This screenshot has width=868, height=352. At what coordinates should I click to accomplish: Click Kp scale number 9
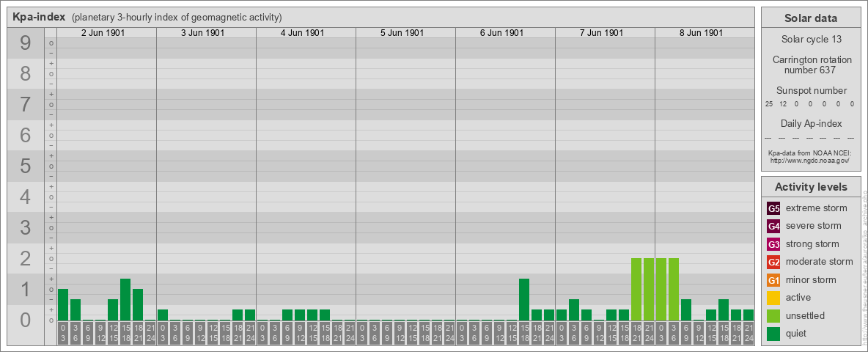(x=25, y=43)
